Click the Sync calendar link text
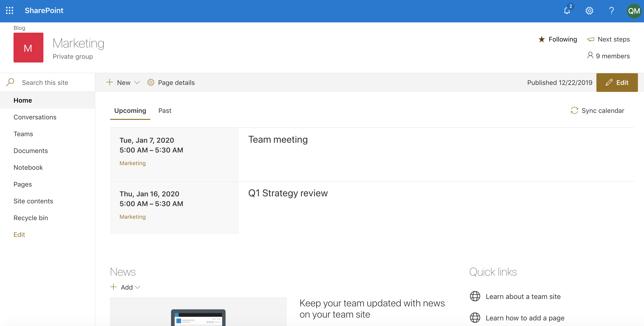This screenshot has height=326, width=644. tap(603, 110)
